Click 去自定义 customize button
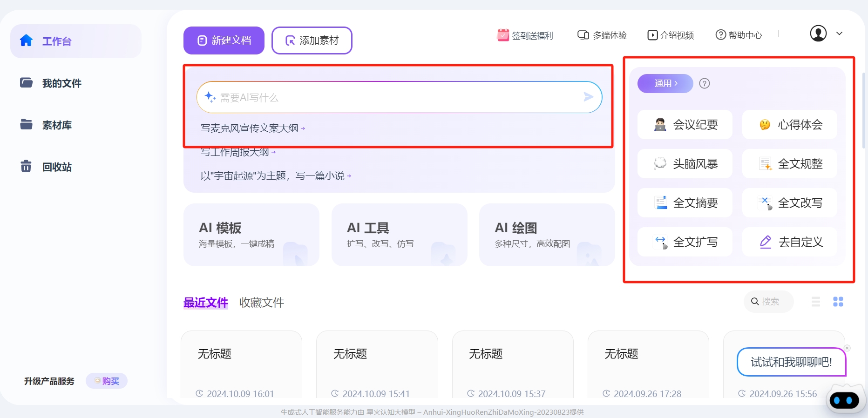Image resolution: width=868 pixels, height=418 pixels. 790,242
